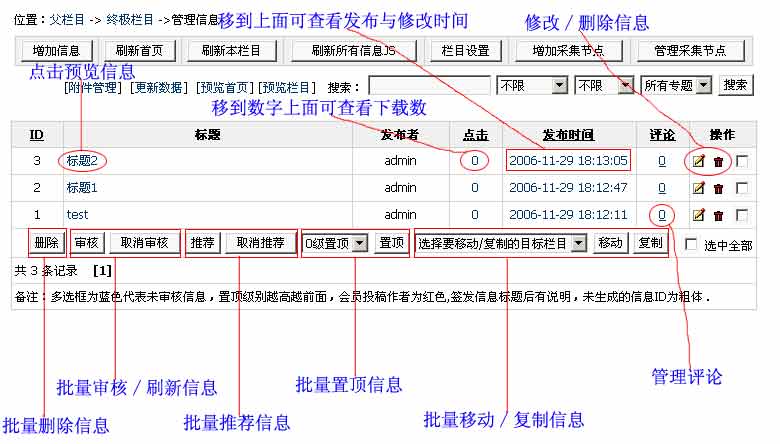The image size is (780, 444).
Task: Click the delete trash icon for 标题1 row
Action: tap(718, 187)
